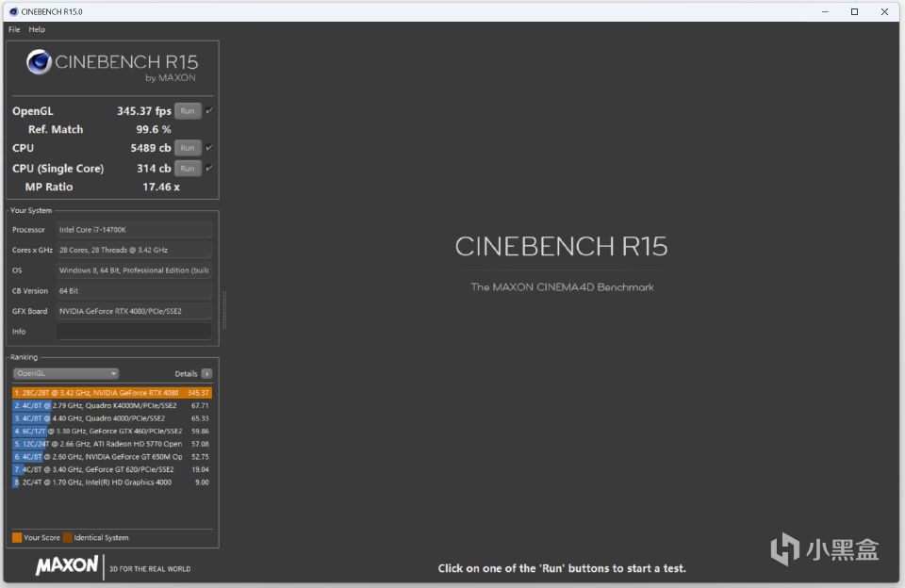Run the CPU benchmark test
Screen dimensions: 905x588
point(188,148)
